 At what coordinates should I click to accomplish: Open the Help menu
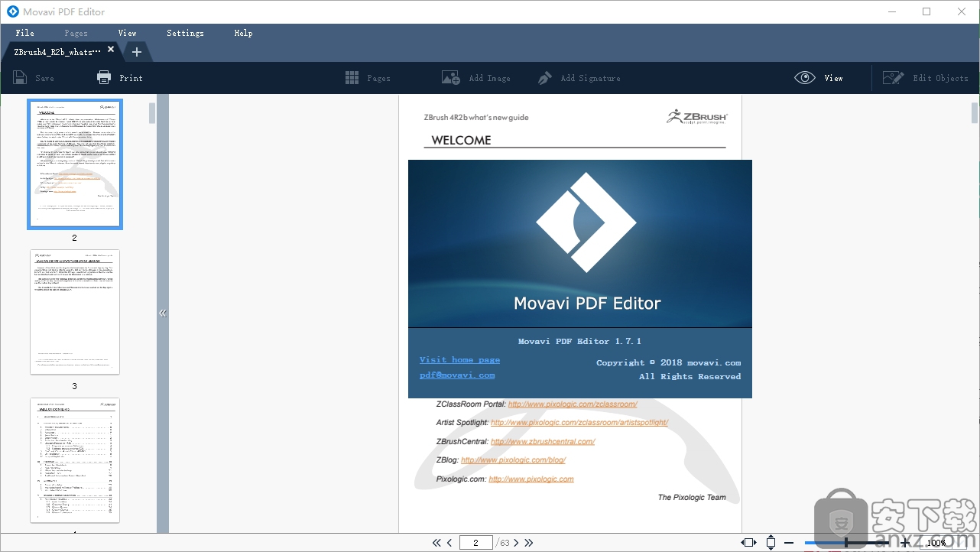[243, 33]
